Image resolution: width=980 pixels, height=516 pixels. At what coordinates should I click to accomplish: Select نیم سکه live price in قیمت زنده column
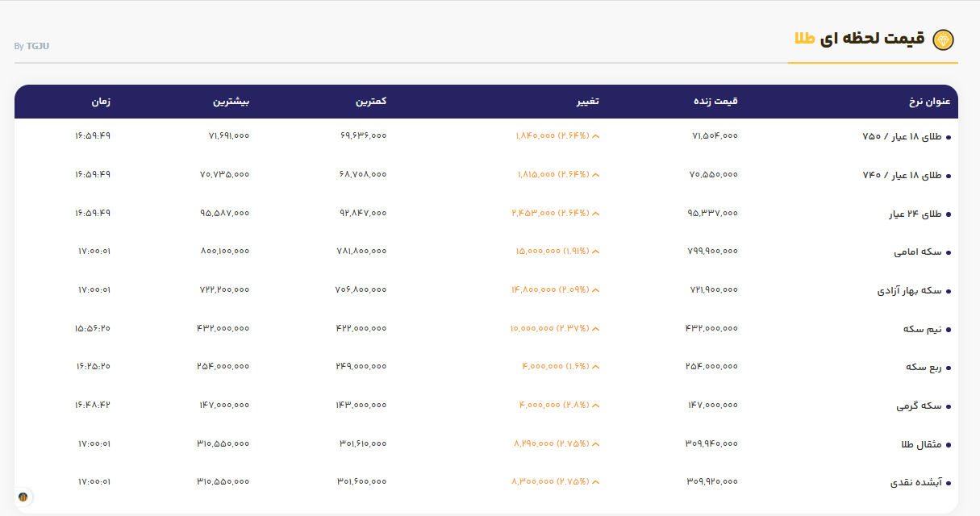pyautogui.click(x=711, y=328)
